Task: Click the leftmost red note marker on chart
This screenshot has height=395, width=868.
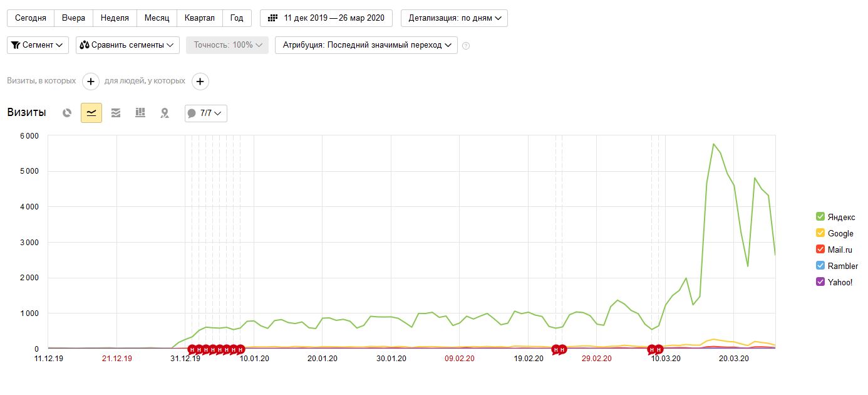Action: (x=192, y=350)
